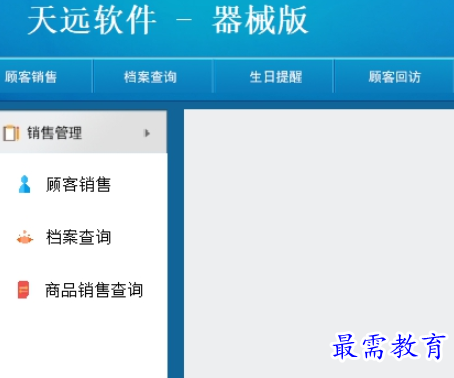Open 商品销售查询 in the sidebar

click(x=94, y=290)
